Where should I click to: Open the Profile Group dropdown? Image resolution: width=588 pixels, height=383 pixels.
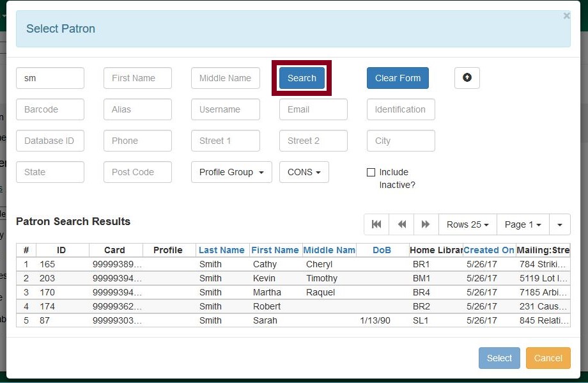[231, 172]
